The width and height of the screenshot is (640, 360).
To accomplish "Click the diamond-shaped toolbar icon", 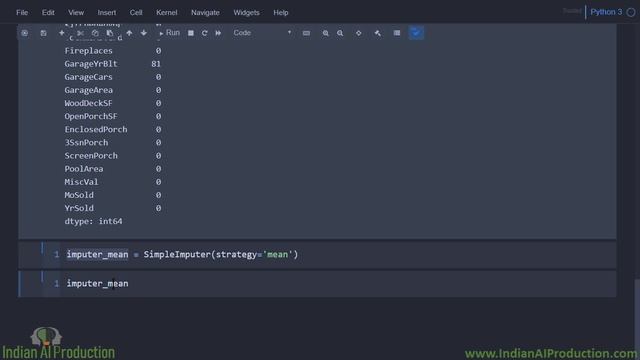I will coord(358,33).
